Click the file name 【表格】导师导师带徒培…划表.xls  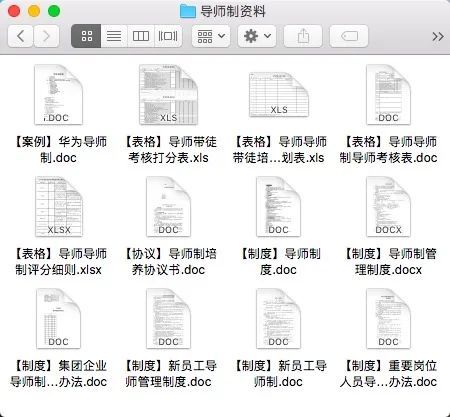click(x=279, y=150)
